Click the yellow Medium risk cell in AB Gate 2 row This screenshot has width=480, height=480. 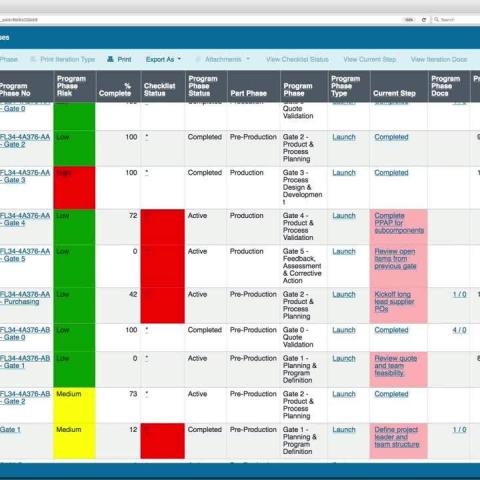(x=74, y=405)
